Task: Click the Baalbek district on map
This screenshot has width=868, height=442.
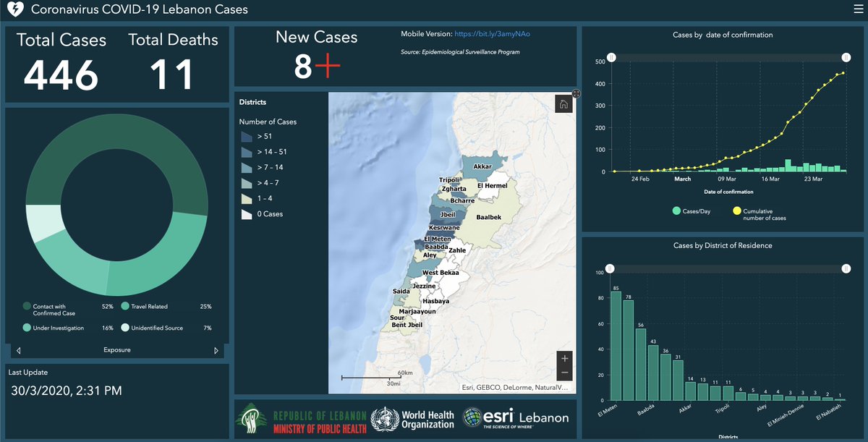Action: 488,216
